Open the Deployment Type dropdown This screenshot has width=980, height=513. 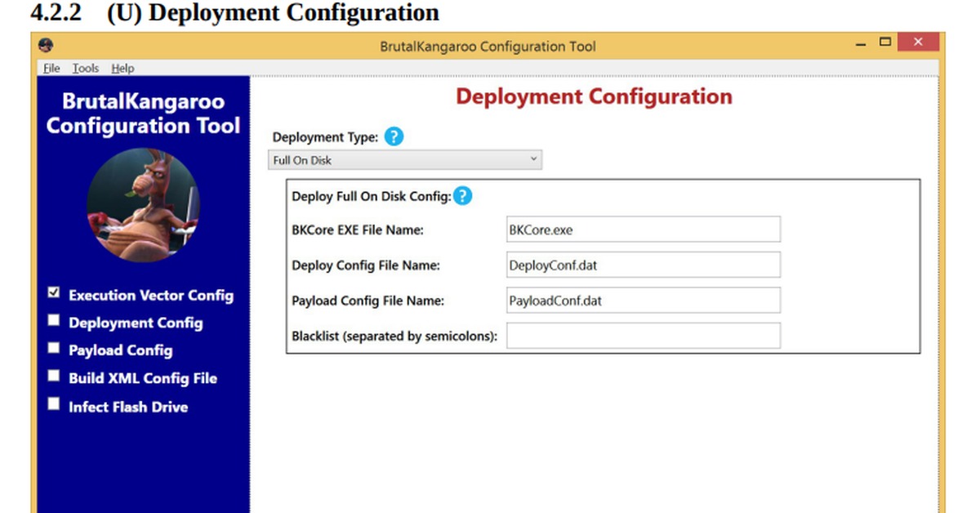pos(404,160)
